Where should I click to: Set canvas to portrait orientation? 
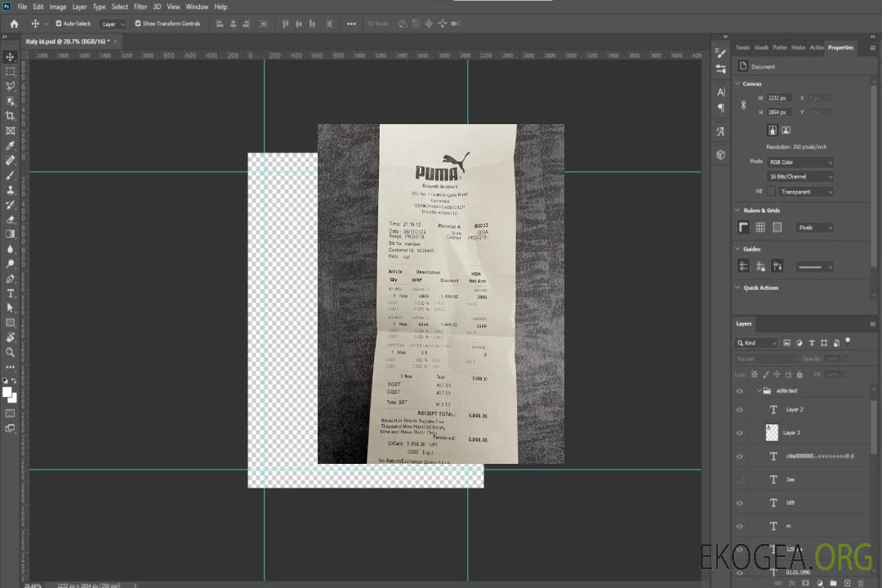(773, 131)
